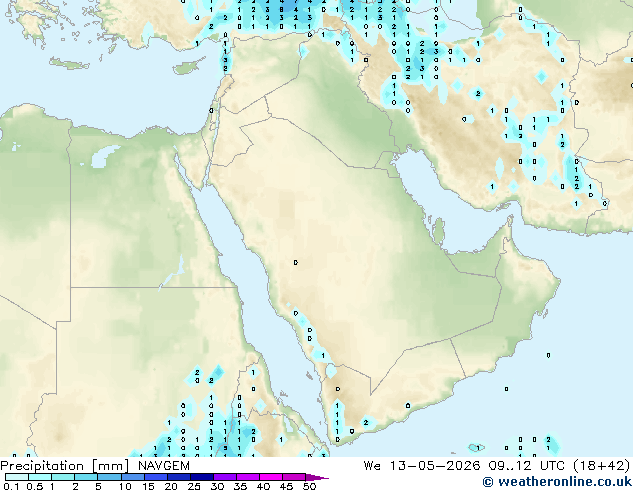The width and height of the screenshot is (634, 490).
Task: Click the '0.5' legend scale label
Action: (x=35, y=486)
